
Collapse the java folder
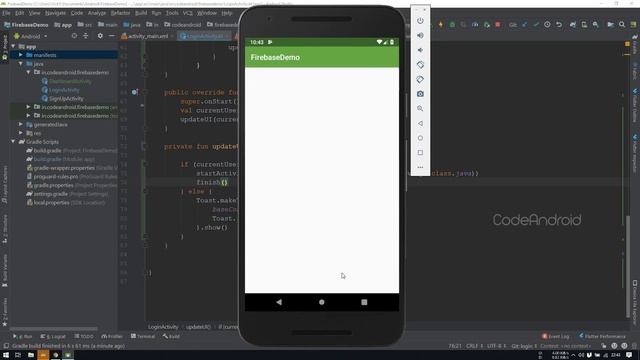click(21, 64)
